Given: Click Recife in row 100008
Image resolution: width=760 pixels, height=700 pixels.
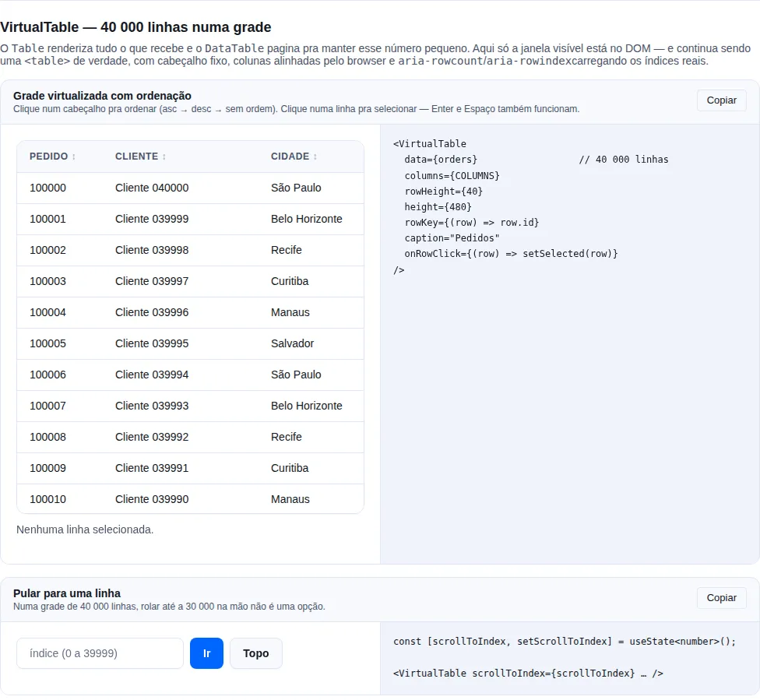Looking at the screenshot, I should pos(286,437).
